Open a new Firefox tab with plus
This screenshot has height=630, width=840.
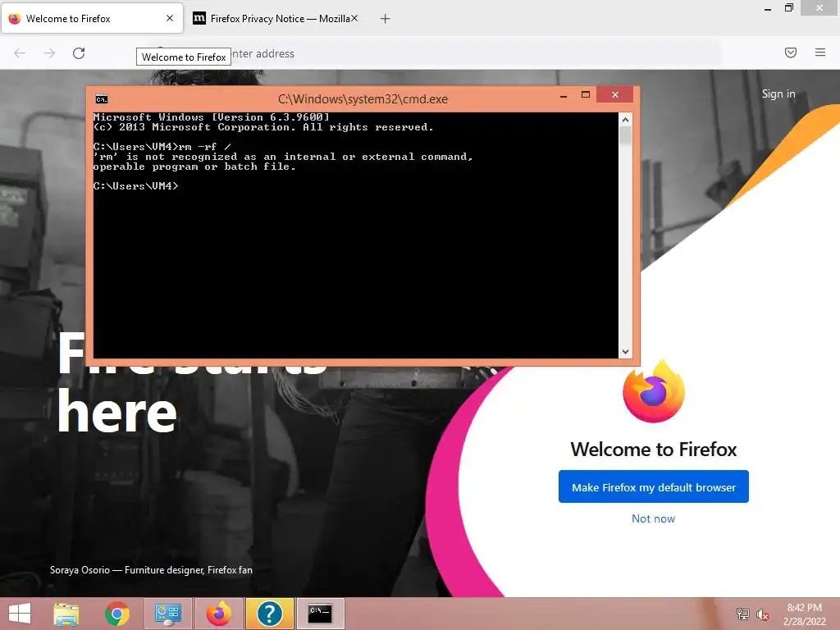point(385,19)
